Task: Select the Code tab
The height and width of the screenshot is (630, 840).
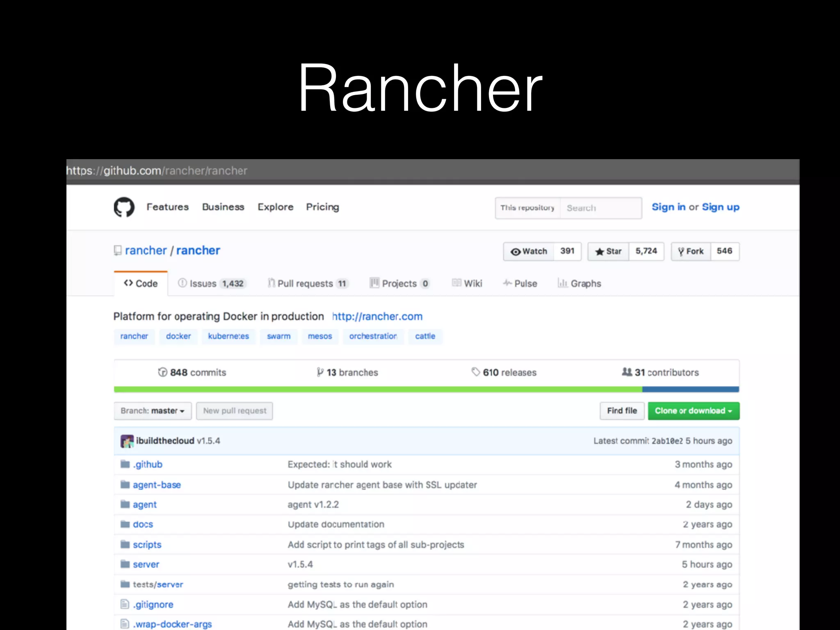Action: [141, 283]
